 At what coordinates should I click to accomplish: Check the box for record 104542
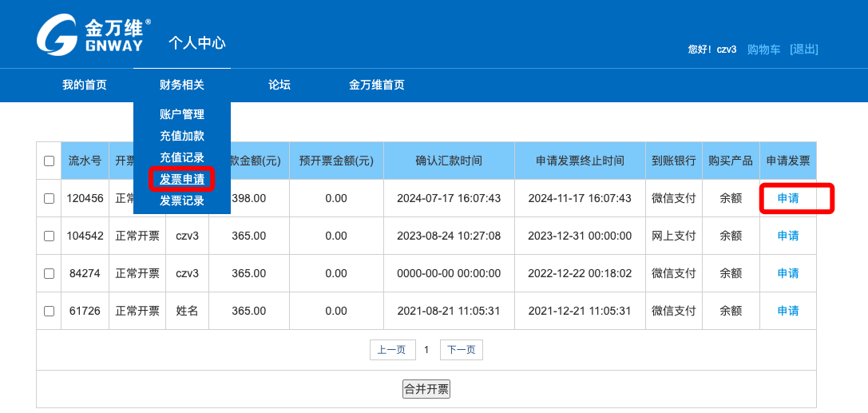click(x=49, y=236)
